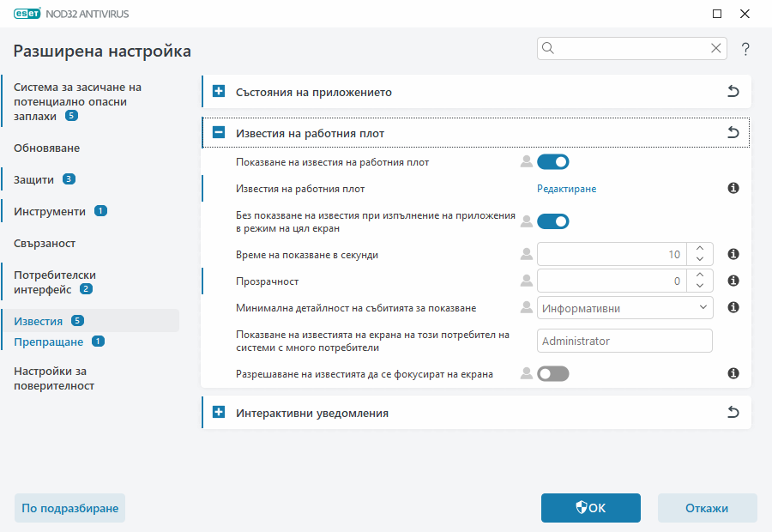Show info about Минимална детайлност setting
The height and width of the screenshot is (532, 772).
pyautogui.click(x=733, y=307)
